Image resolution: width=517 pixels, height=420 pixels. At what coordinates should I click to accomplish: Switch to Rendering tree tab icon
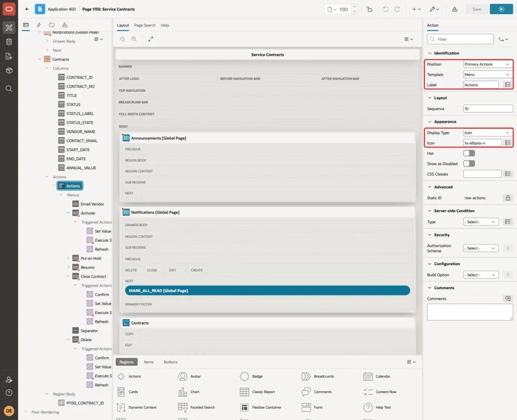[x=26, y=25]
